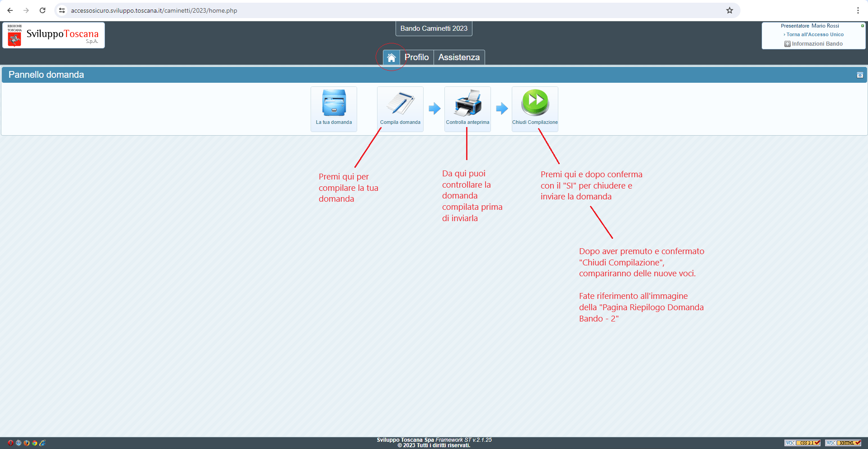The width and height of the screenshot is (868, 449).
Task: Open La tua domanda drawer icon
Action: 334,103
